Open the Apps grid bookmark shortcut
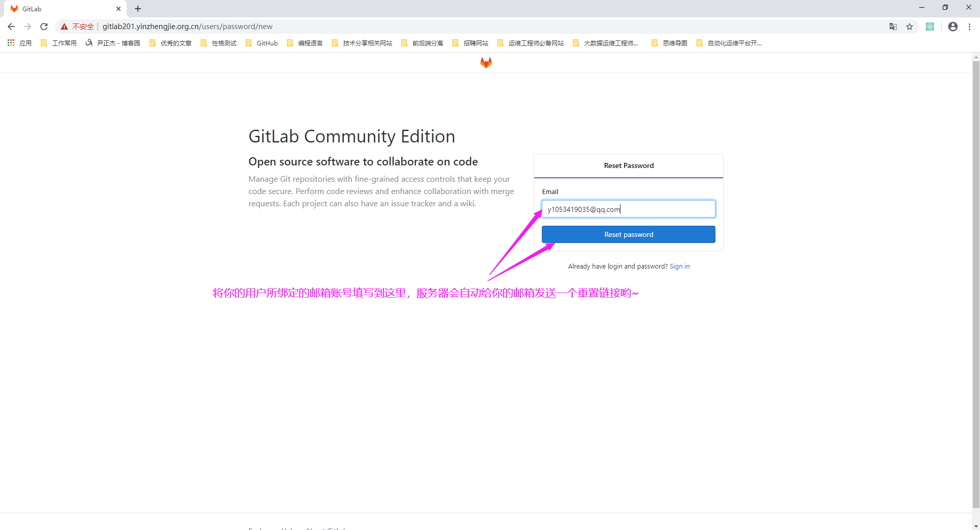 pyautogui.click(x=19, y=43)
